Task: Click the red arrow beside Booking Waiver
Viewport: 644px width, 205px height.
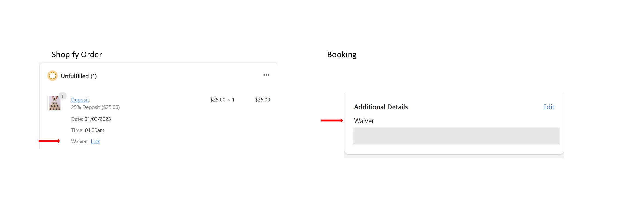Action: (332, 121)
